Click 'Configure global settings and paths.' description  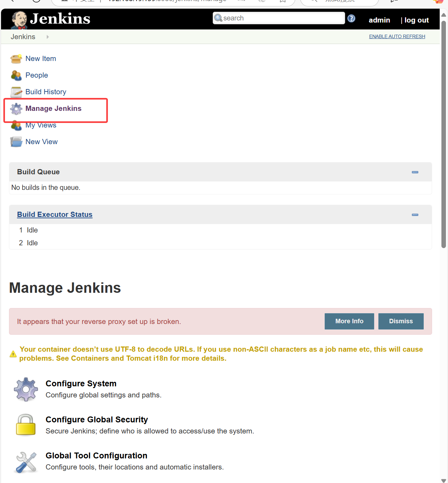click(x=104, y=395)
